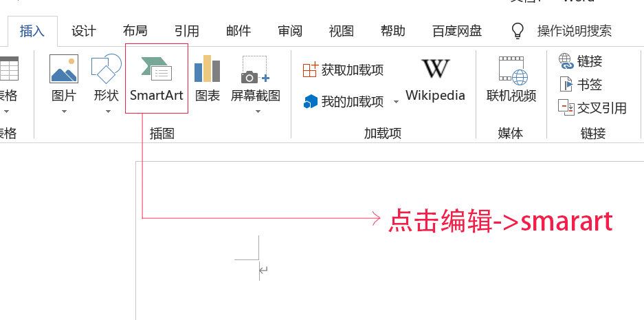Screen dimensions: 644x320
Task: Open the 审阅 tab
Action: 290,31
